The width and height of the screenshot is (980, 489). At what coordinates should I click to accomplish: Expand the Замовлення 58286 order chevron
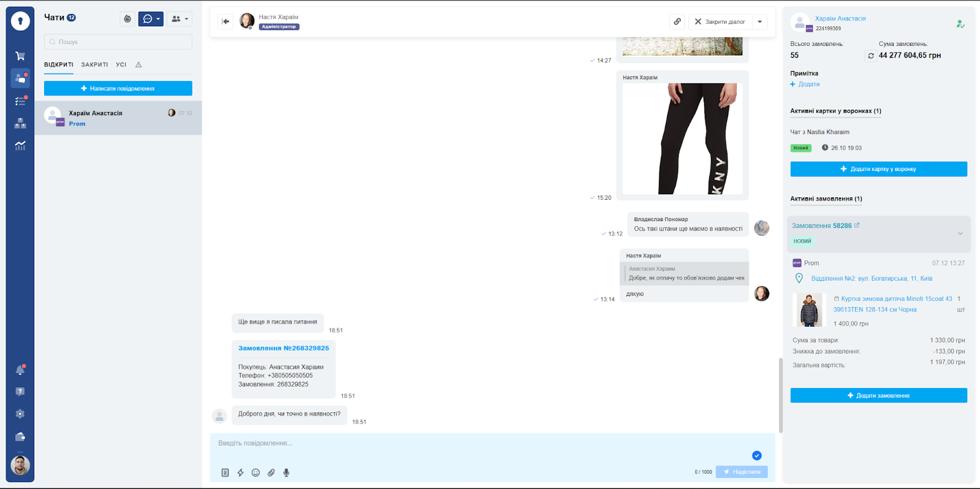tap(960, 233)
